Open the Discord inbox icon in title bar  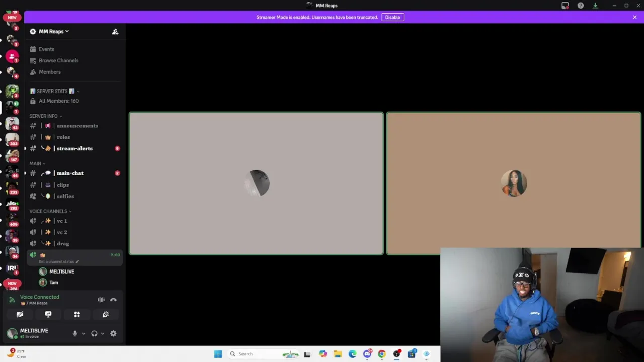(x=565, y=6)
